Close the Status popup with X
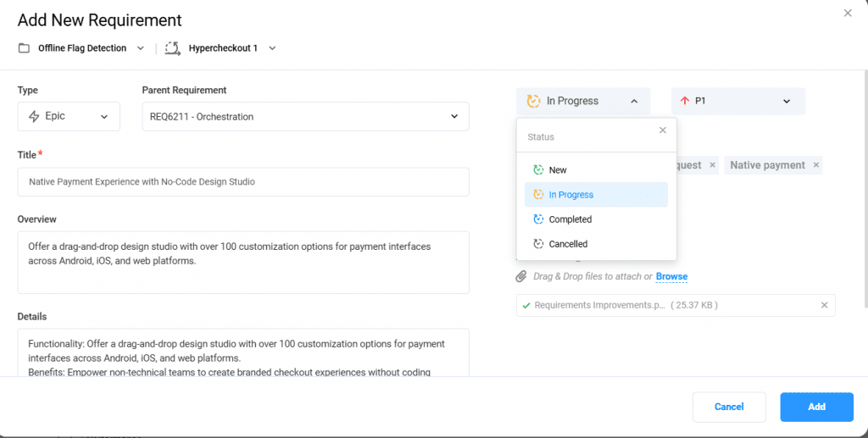This screenshot has width=868, height=438. [663, 130]
